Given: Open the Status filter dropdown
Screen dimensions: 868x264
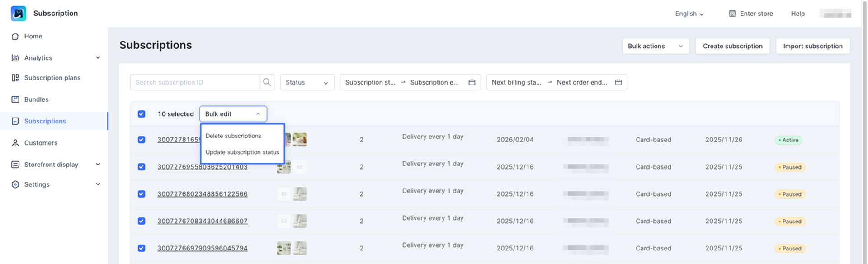Looking at the screenshot, I should tap(307, 82).
